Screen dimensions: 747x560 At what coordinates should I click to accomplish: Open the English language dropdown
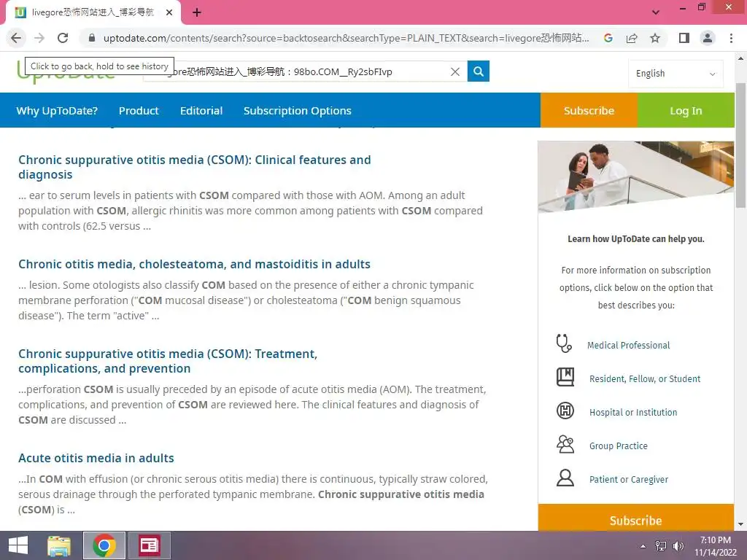coord(676,74)
